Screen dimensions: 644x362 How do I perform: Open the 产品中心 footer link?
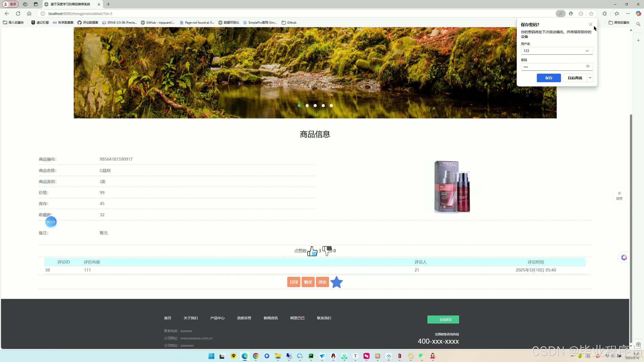217,318
